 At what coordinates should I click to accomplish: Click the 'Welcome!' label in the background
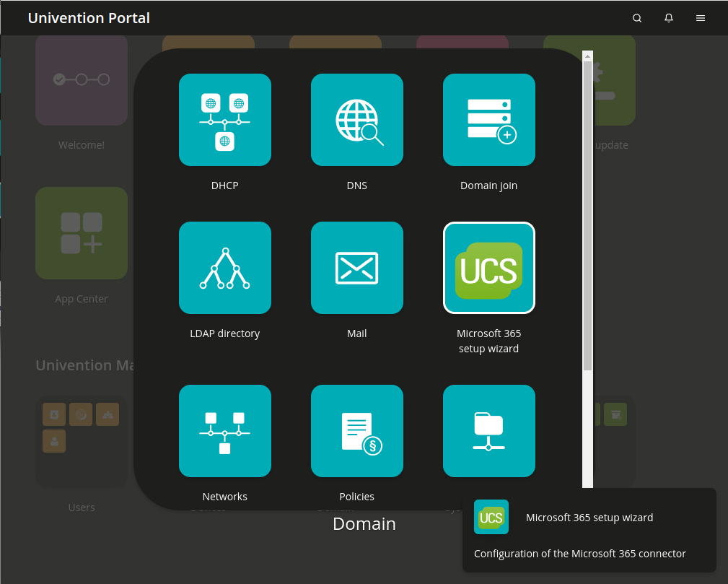82,145
